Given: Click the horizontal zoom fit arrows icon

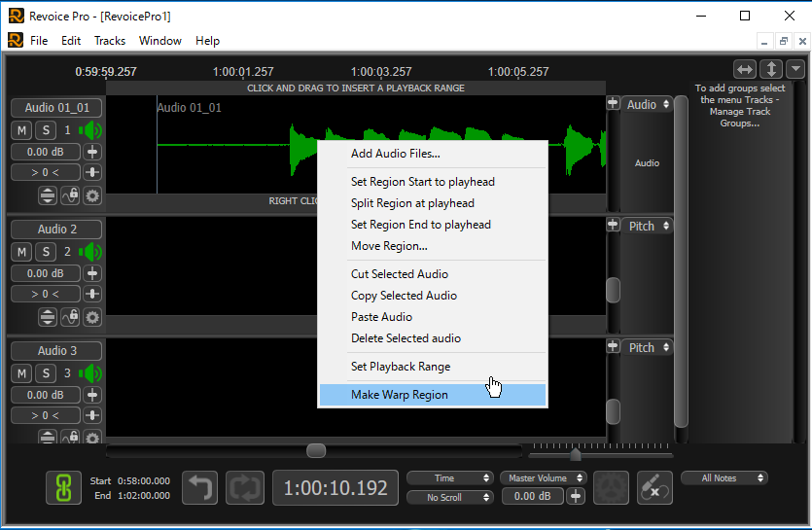Looking at the screenshot, I should point(745,68).
